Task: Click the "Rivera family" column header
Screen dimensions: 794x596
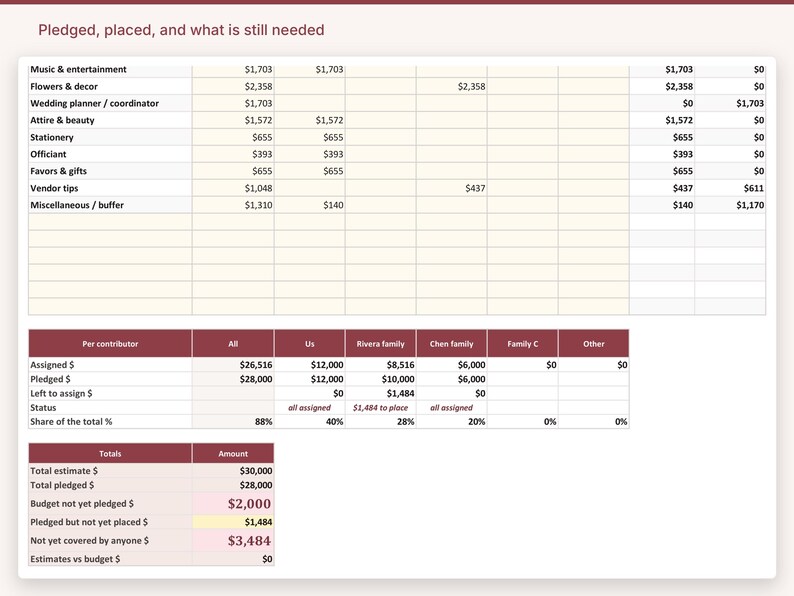Action: (x=381, y=343)
